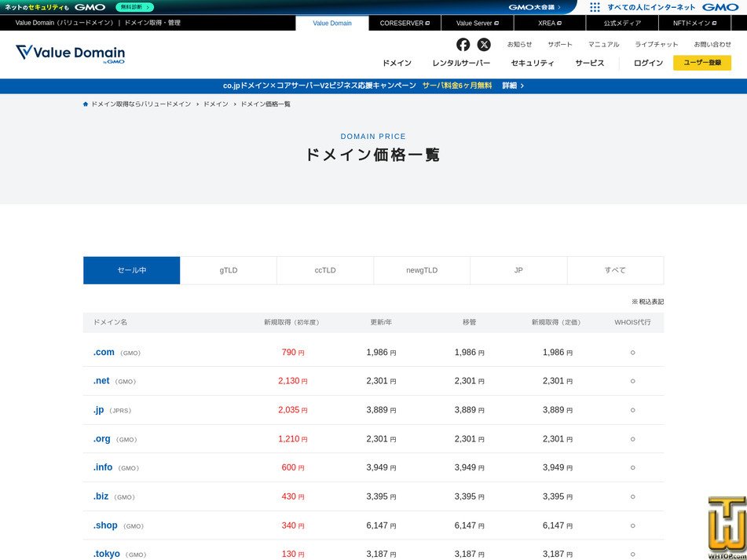Click ログイン link
This screenshot has height=560, width=747.
click(x=648, y=63)
